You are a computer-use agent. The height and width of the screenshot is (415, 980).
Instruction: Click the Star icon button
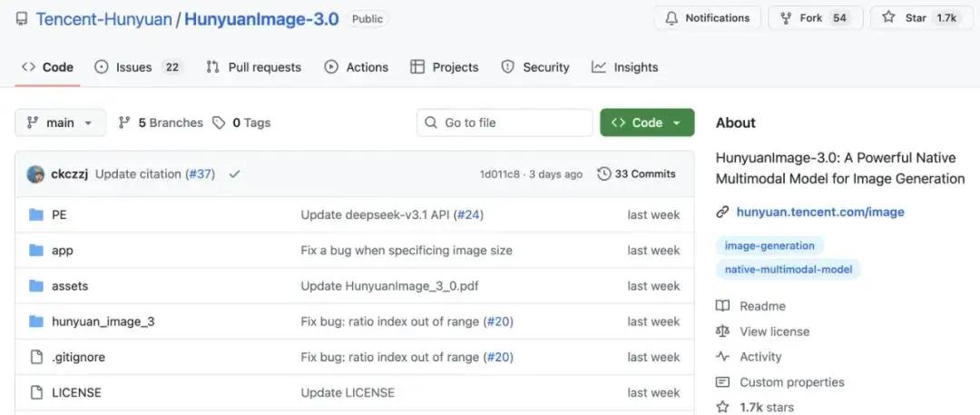(x=888, y=18)
